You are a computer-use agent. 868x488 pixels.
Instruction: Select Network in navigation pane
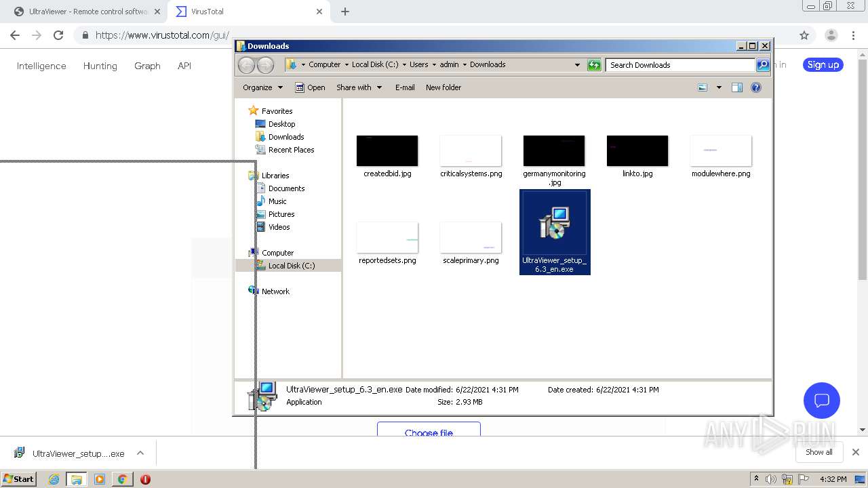pos(275,291)
